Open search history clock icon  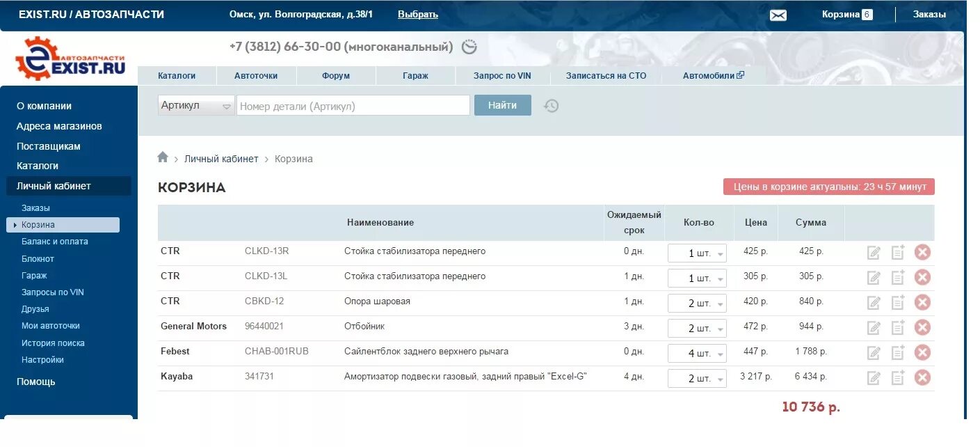click(x=551, y=106)
